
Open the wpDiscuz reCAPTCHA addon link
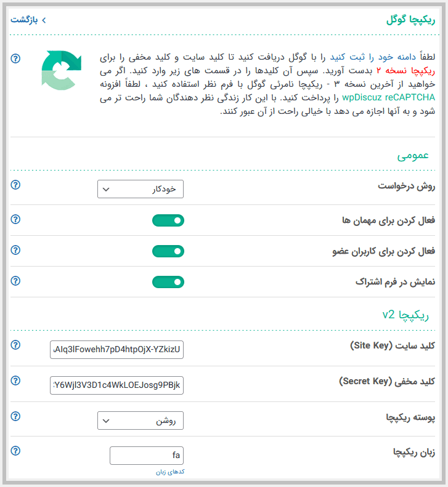pos(388,97)
